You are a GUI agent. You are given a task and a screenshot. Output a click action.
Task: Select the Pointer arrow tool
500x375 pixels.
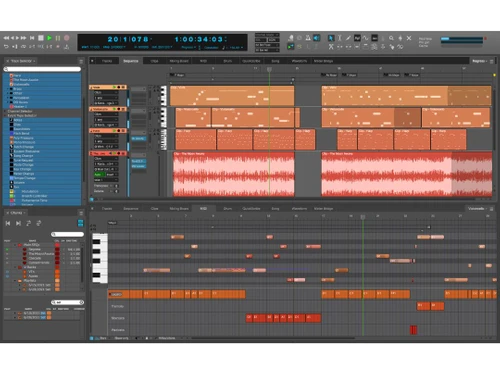(x=331, y=38)
